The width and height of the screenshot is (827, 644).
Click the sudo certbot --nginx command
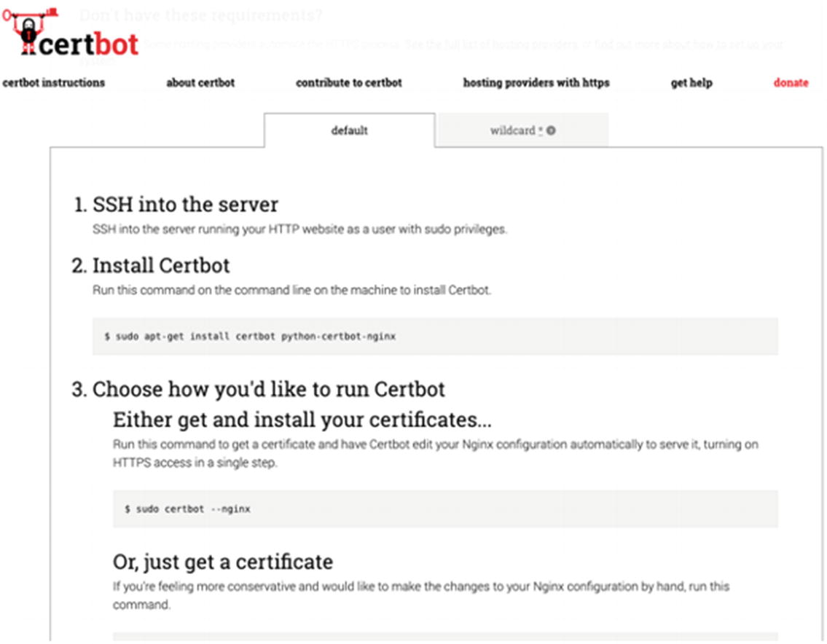pyautogui.click(x=445, y=509)
